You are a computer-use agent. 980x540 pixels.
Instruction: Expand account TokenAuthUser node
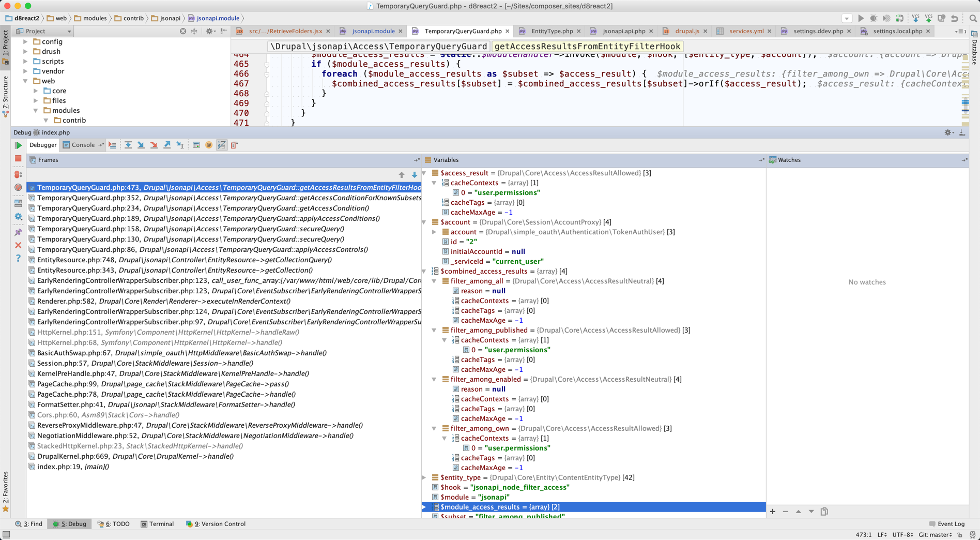tap(435, 232)
